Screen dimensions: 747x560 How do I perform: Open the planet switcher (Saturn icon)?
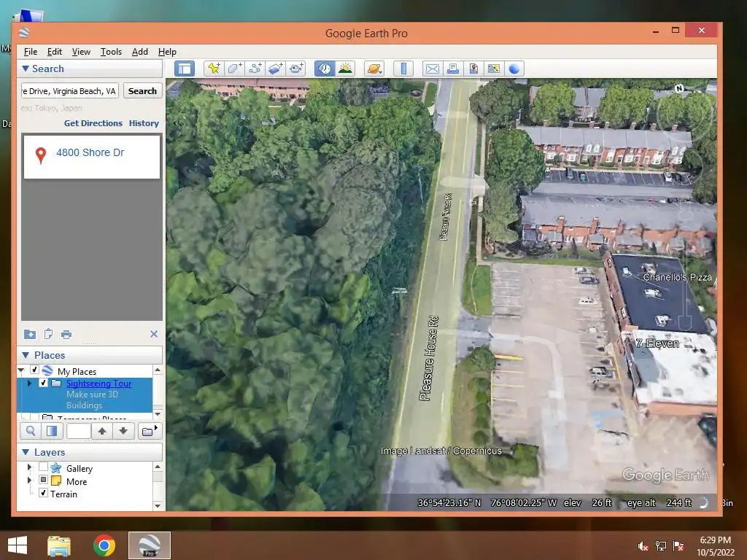pyautogui.click(x=374, y=69)
